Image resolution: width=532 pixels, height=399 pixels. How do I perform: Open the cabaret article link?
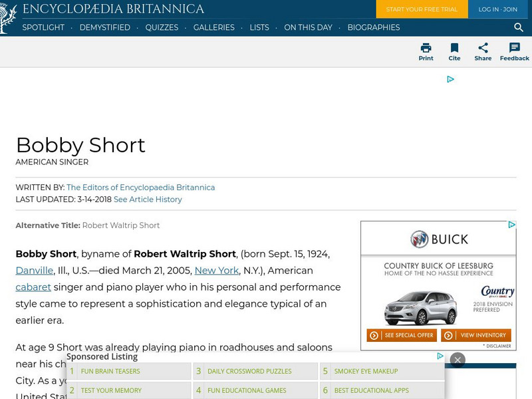point(33,287)
